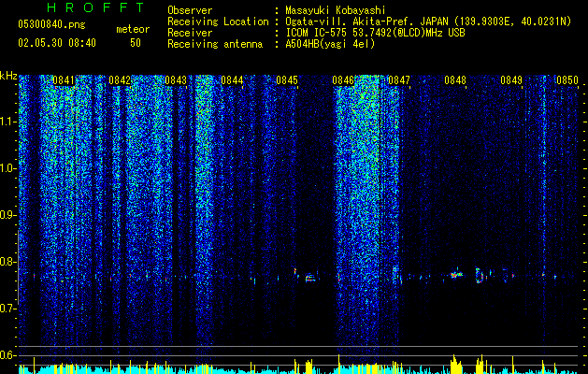Viewport: 588px width, 374px height.
Task: Select the file name 05300840.png
Action: (51, 24)
